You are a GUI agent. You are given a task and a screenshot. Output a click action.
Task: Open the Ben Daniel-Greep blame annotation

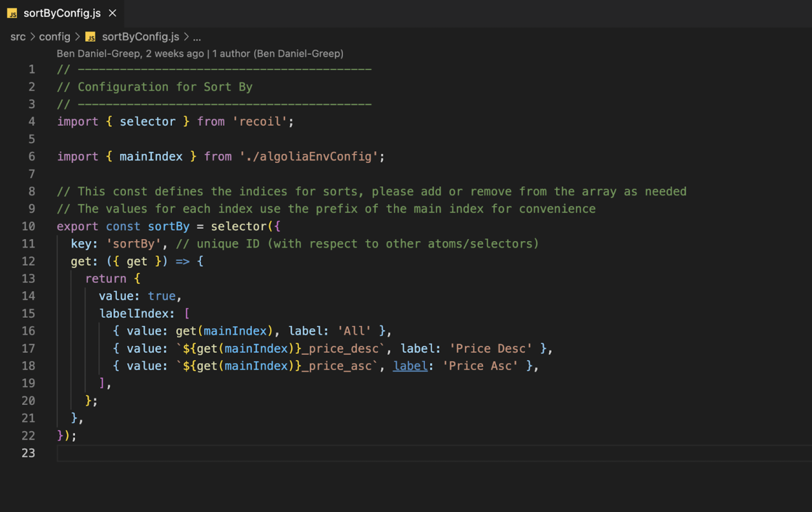tap(200, 54)
